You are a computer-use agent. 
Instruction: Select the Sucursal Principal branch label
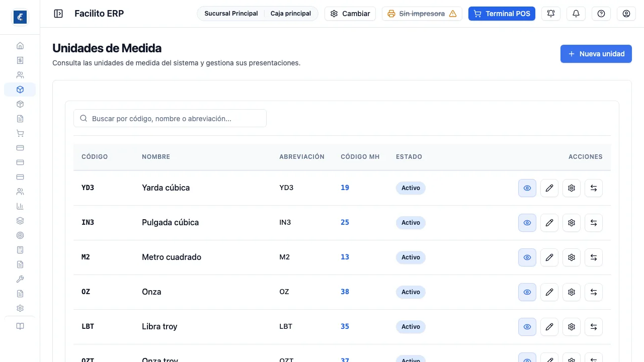231,14
